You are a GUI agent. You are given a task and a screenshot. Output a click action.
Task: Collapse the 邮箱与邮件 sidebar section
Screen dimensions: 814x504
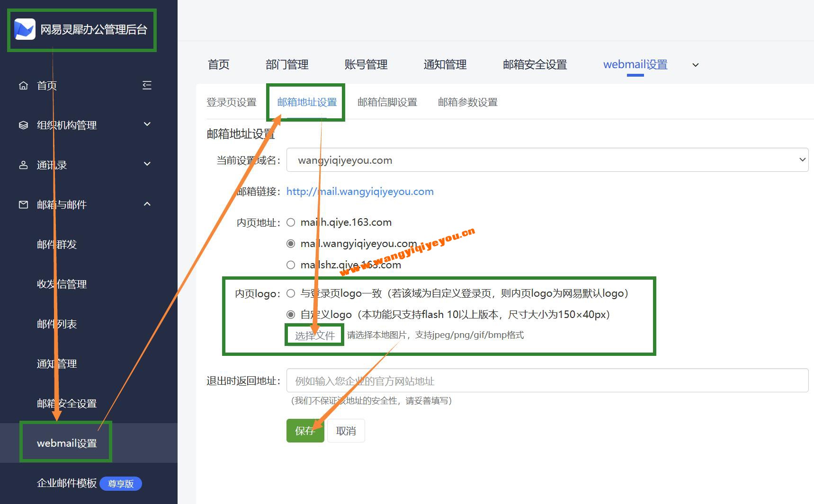pyautogui.click(x=147, y=204)
